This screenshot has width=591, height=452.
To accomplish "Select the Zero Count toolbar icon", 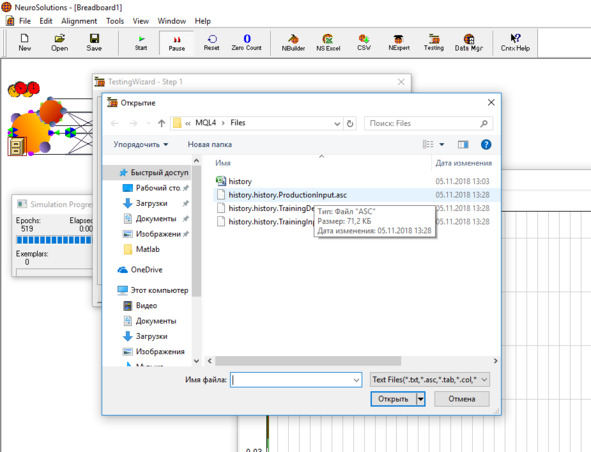I will [247, 43].
